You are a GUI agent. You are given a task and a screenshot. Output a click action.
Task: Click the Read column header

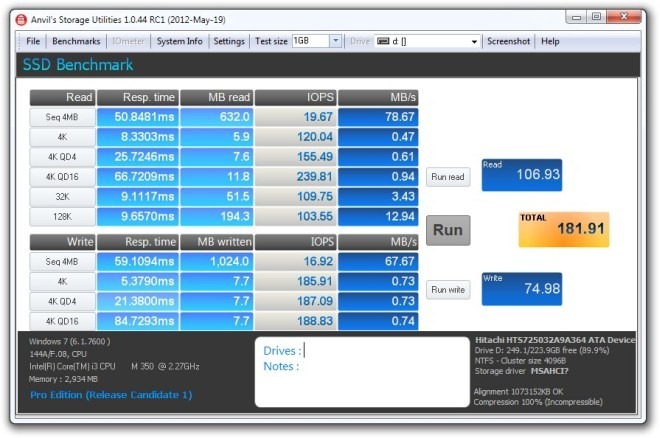62,97
